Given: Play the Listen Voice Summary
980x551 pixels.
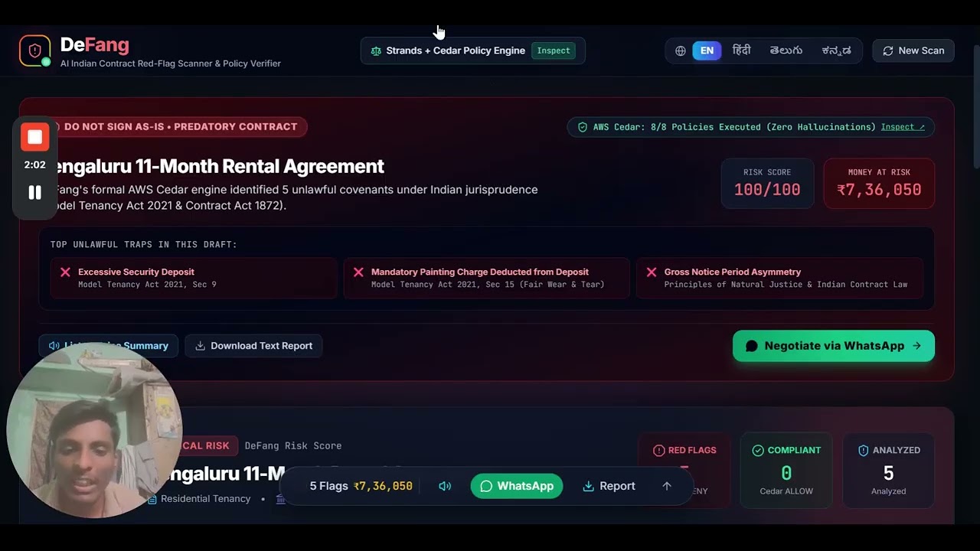Looking at the screenshot, I should click(108, 346).
